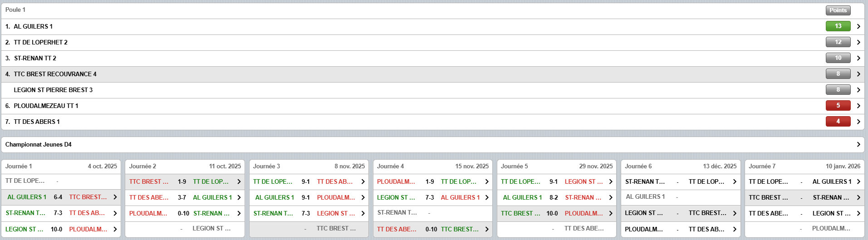
Task: Open Journée 6 PLOUDALMEZEAU vs TT DES ABERS
Action: point(677,229)
